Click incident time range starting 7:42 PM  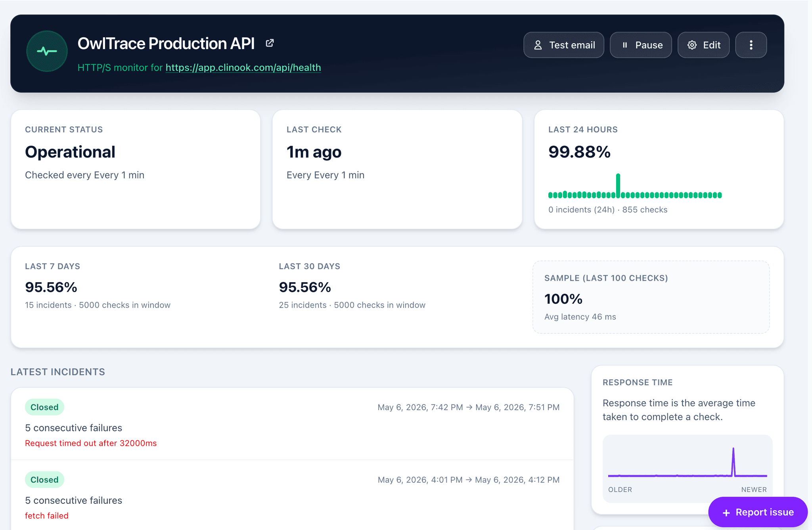(469, 407)
